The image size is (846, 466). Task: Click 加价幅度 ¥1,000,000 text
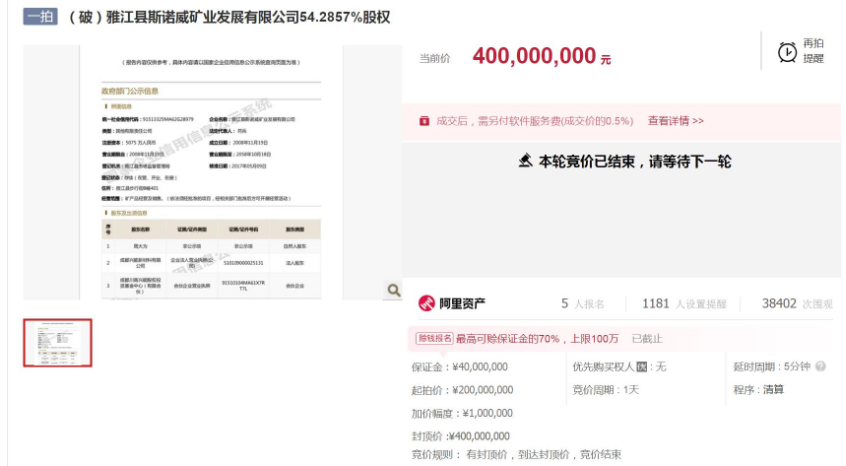click(x=462, y=414)
